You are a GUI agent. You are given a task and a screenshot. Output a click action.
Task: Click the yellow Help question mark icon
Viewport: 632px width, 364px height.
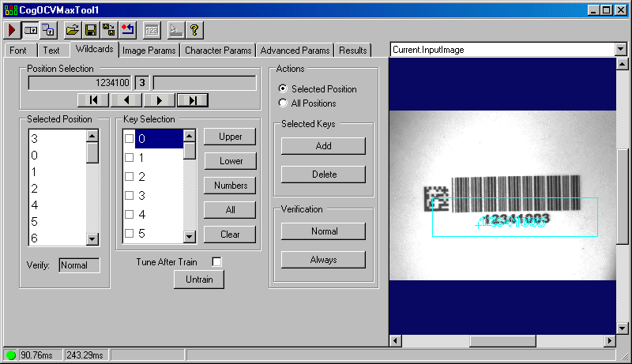pos(194,30)
